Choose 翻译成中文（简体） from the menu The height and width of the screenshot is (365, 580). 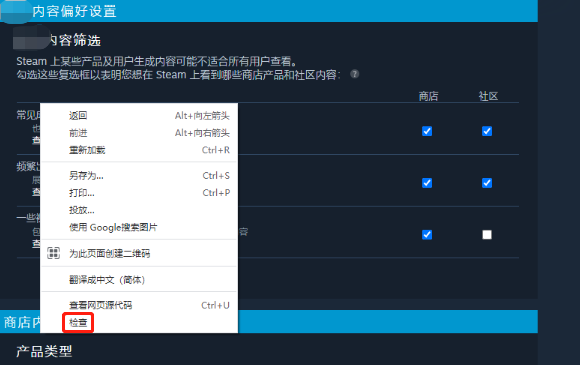point(139,280)
